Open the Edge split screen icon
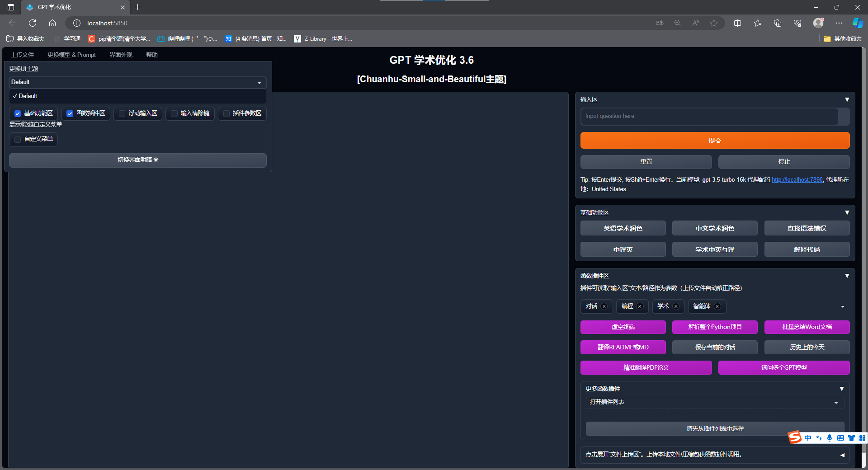 click(x=738, y=23)
